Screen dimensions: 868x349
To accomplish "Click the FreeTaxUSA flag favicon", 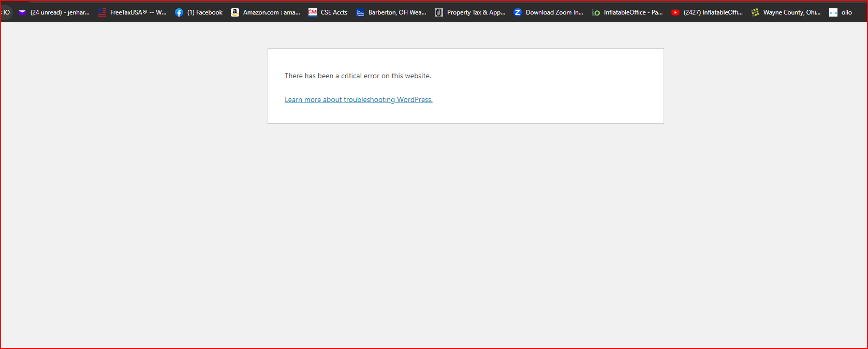I will [x=102, y=12].
